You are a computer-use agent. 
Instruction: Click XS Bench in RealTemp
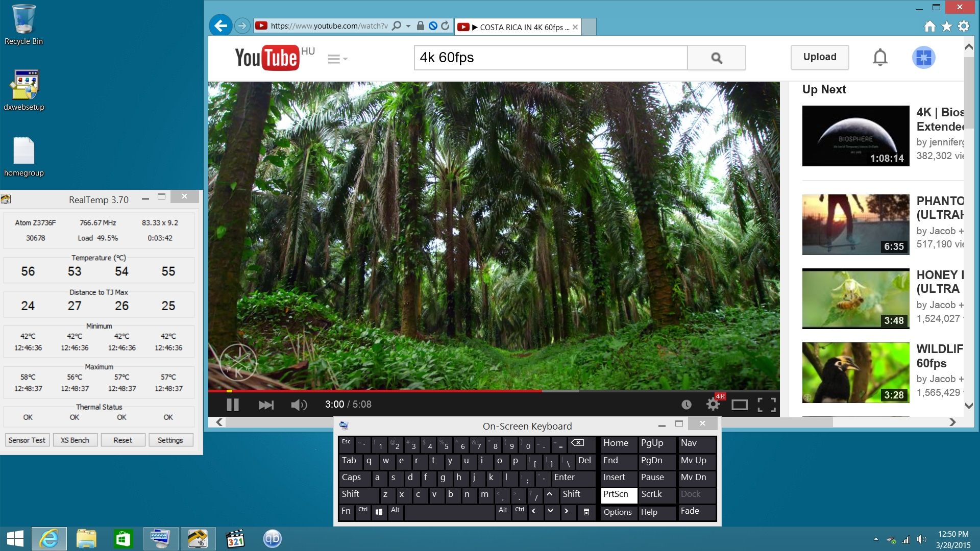coord(75,440)
